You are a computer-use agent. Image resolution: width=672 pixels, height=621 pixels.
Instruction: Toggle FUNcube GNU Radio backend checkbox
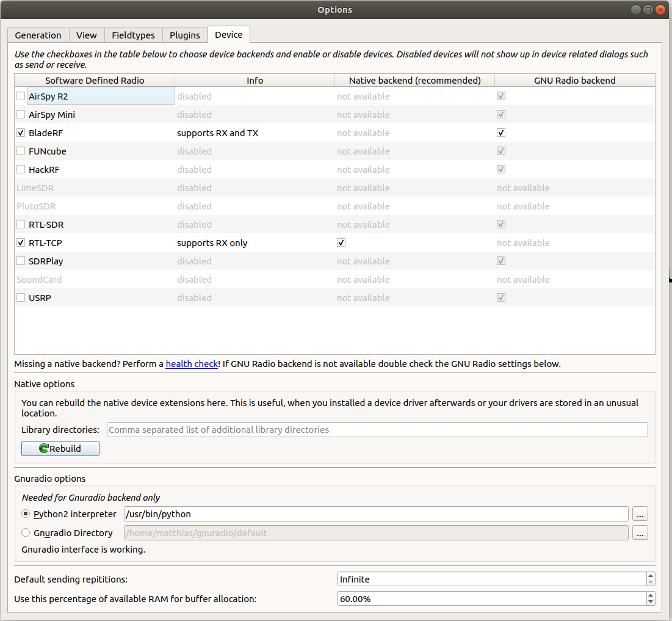pyautogui.click(x=501, y=151)
